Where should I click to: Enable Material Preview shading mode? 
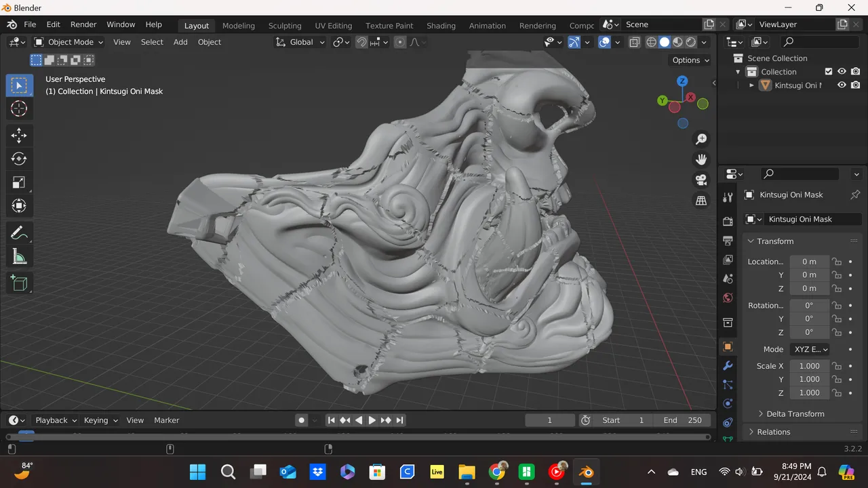pos(677,42)
